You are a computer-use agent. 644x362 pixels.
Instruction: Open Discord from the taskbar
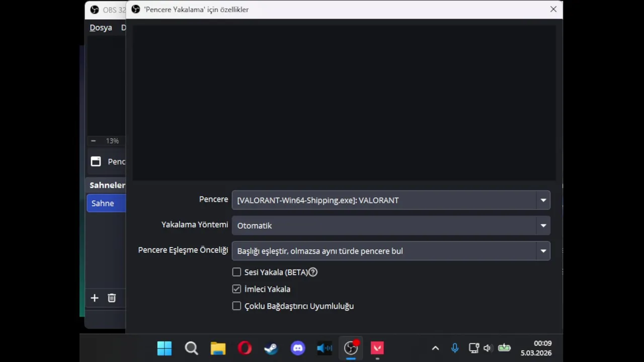tap(298, 348)
